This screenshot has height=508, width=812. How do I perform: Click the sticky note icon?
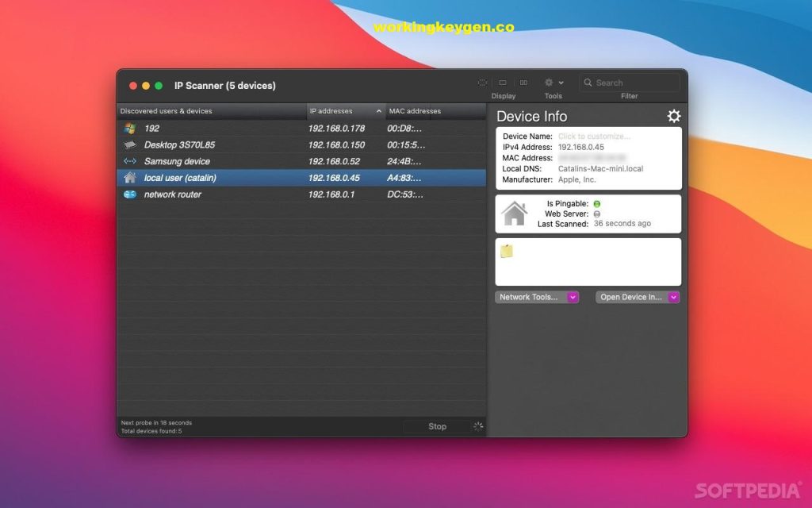coord(508,252)
